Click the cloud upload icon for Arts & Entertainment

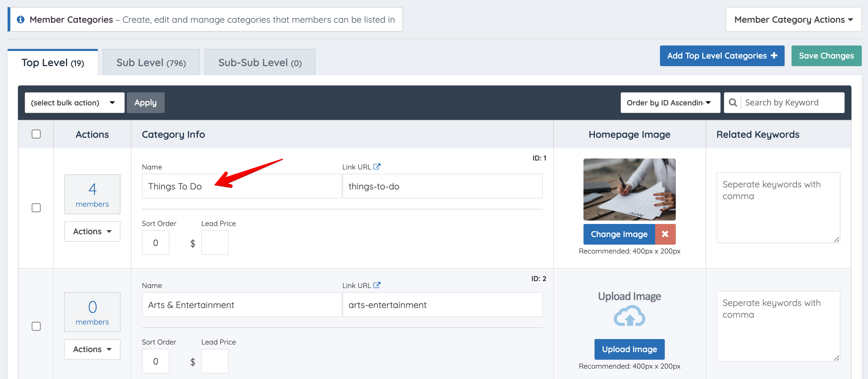629,316
